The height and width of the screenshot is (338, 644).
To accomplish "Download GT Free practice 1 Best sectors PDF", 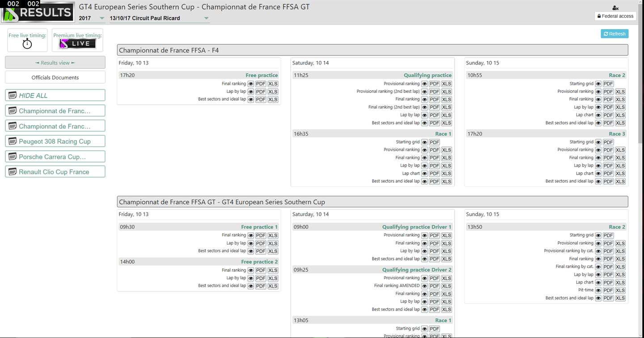I will point(261,251).
